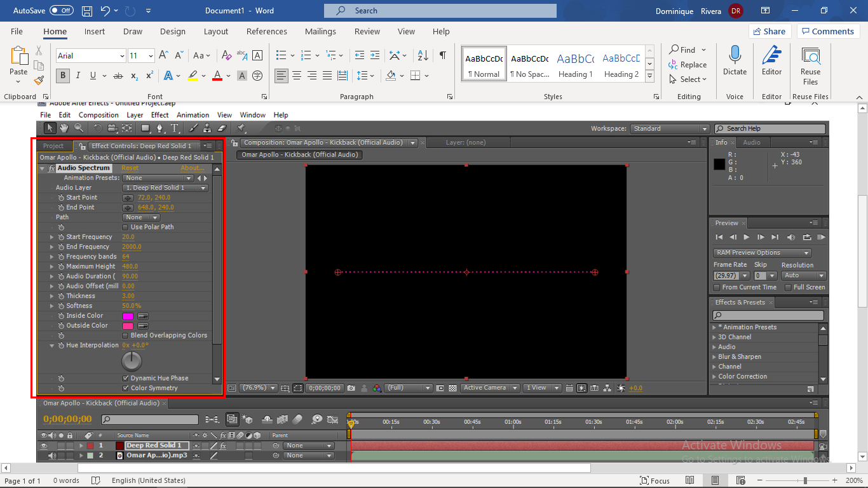Click the Share button
The height and width of the screenshot is (488, 868).
pyautogui.click(x=770, y=31)
